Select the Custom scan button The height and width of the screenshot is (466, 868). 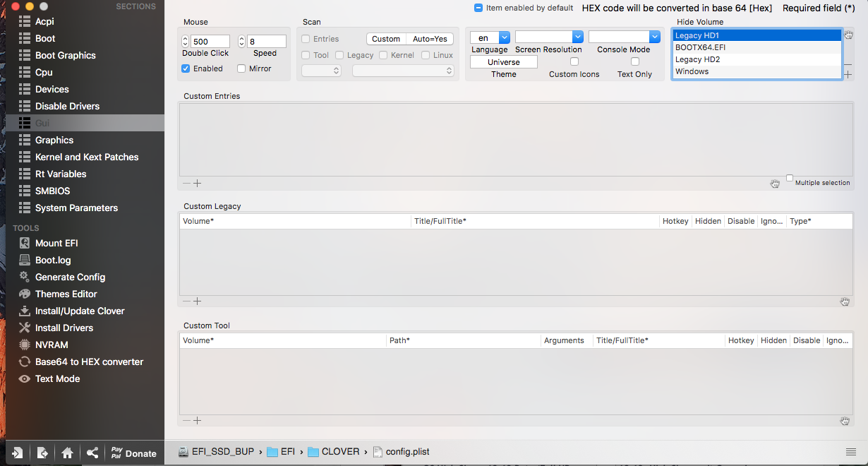point(386,39)
